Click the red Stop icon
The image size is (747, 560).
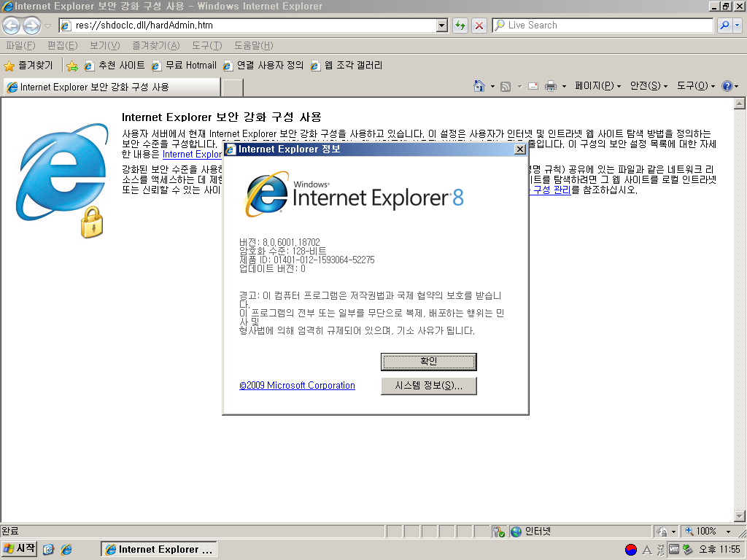pos(479,26)
